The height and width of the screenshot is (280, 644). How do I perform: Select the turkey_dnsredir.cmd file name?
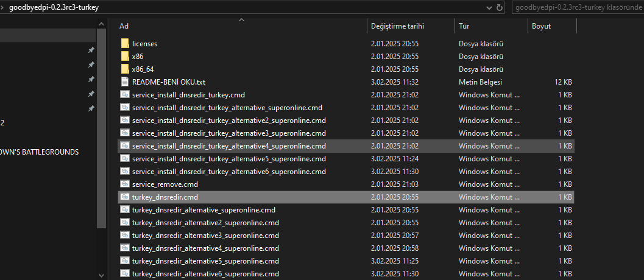(x=165, y=197)
